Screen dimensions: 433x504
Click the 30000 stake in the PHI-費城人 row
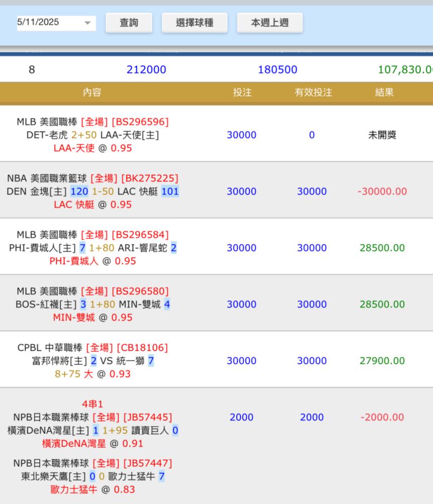[x=242, y=248]
